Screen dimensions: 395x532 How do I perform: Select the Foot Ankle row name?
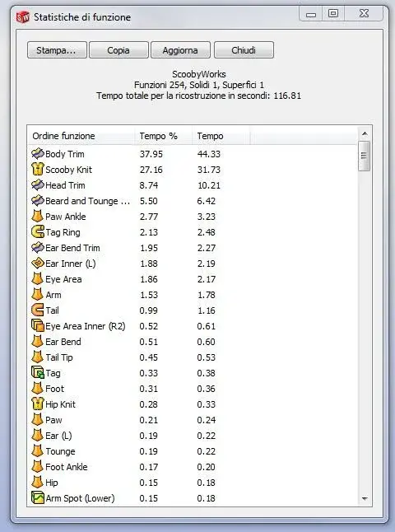tap(67, 467)
